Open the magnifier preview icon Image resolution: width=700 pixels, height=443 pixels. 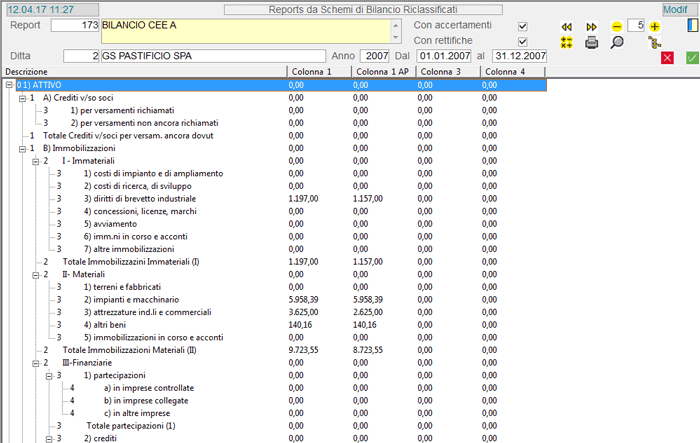click(617, 43)
